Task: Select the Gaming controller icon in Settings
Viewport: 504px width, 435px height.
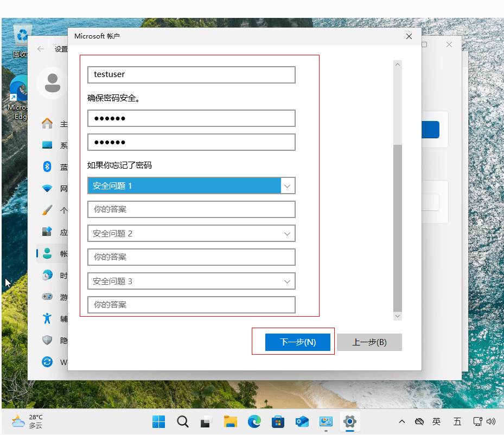Action: coord(47,296)
